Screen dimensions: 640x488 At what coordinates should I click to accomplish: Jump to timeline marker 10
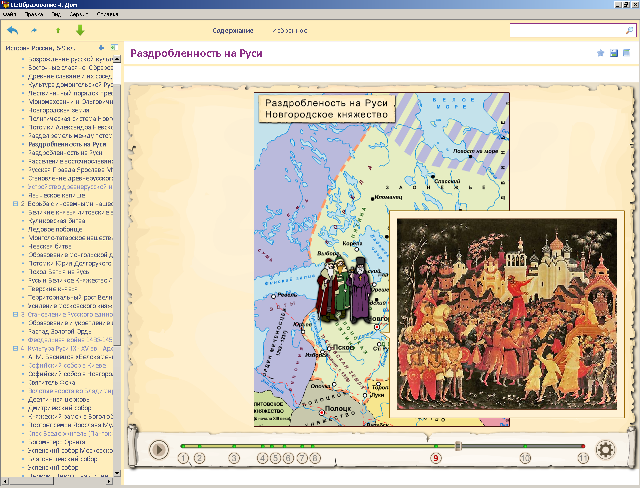(x=525, y=459)
